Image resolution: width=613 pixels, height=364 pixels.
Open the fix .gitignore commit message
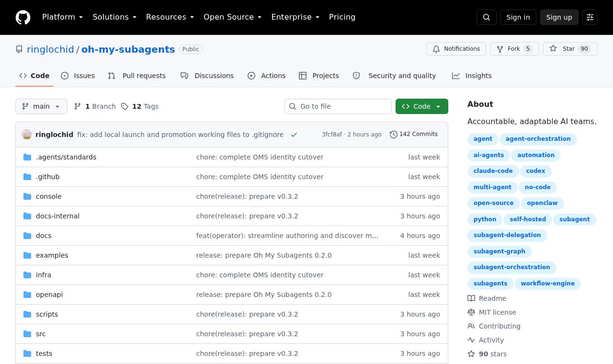tap(180, 135)
